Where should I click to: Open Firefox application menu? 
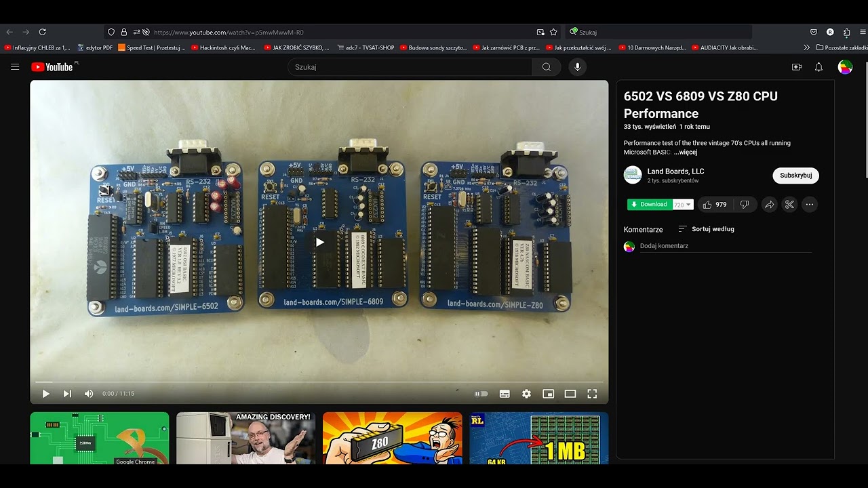tap(863, 32)
